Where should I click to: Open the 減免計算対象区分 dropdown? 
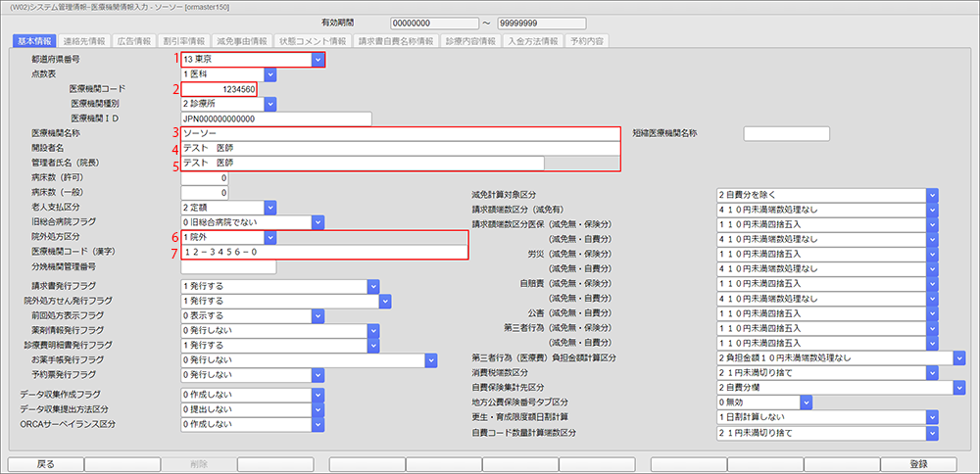pyautogui.click(x=932, y=195)
